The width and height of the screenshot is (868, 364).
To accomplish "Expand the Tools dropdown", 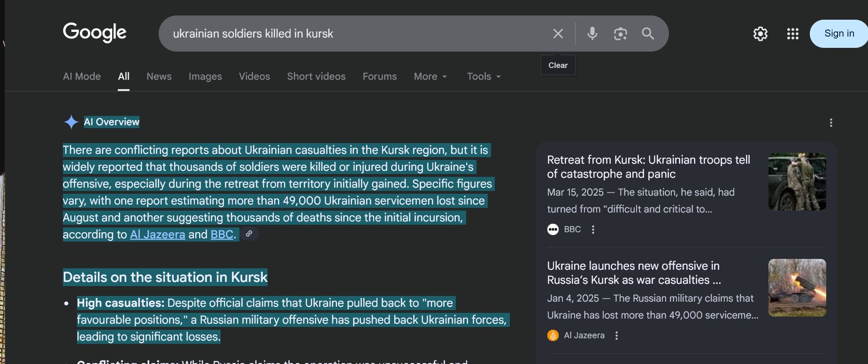I will click(484, 76).
